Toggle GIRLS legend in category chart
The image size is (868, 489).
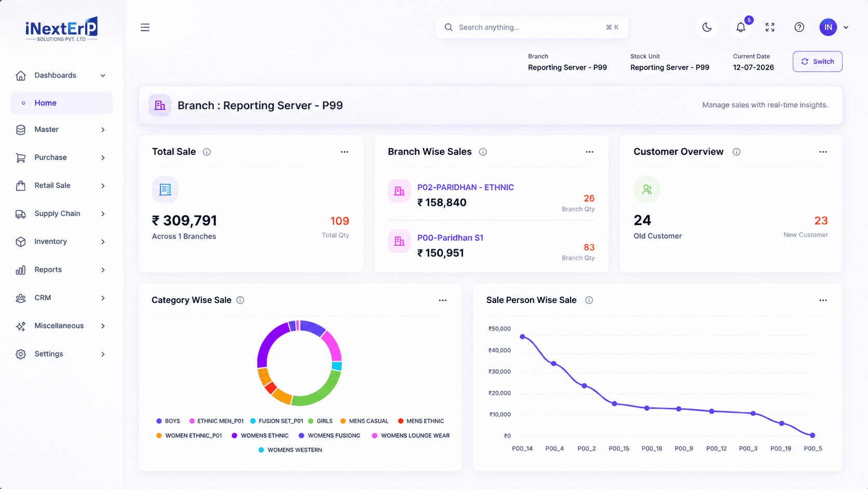point(320,421)
